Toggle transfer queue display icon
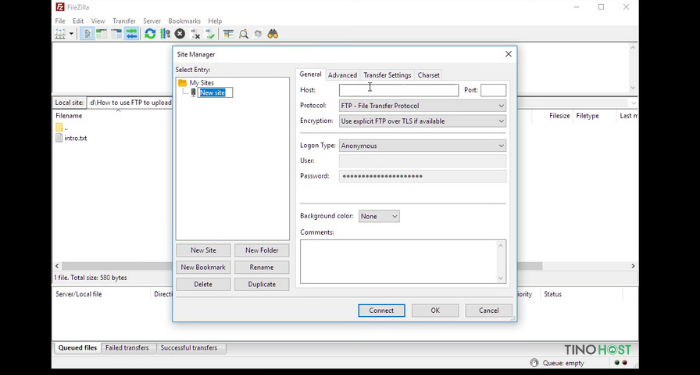The height and width of the screenshot is (375, 700). click(x=131, y=34)
